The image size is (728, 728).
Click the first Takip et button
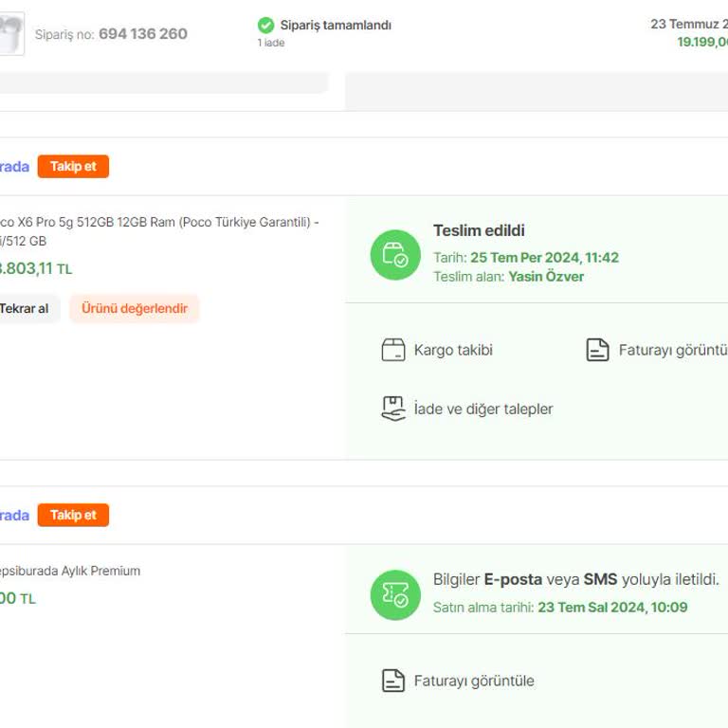click(73, 167)
